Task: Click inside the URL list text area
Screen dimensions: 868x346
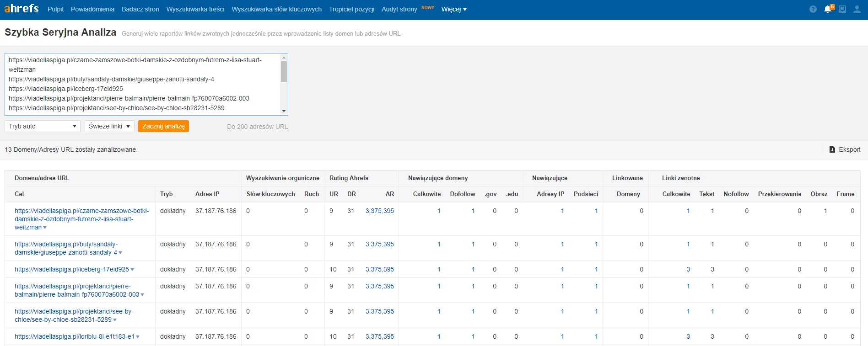Action: coord(142,84)
